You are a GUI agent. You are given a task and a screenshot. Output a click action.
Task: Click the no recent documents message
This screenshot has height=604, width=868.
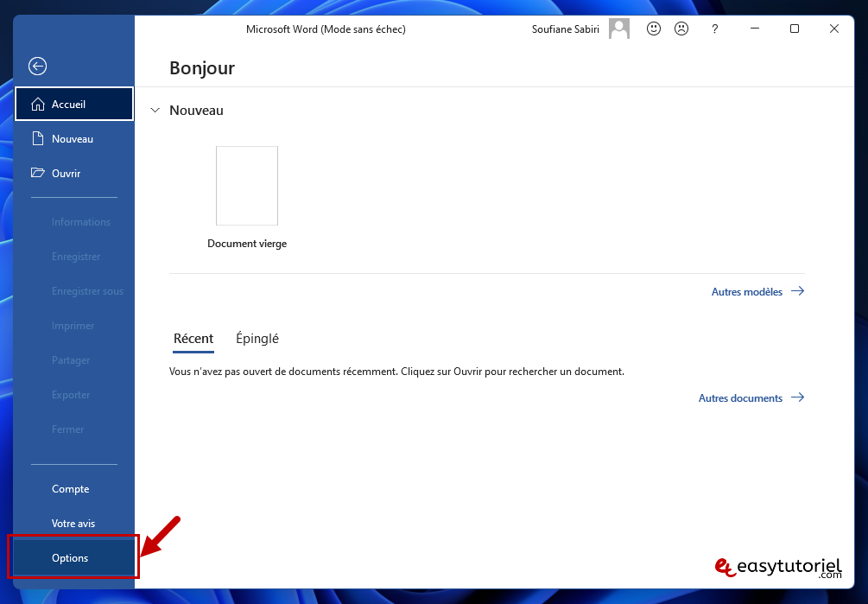[x=396, y=372]
